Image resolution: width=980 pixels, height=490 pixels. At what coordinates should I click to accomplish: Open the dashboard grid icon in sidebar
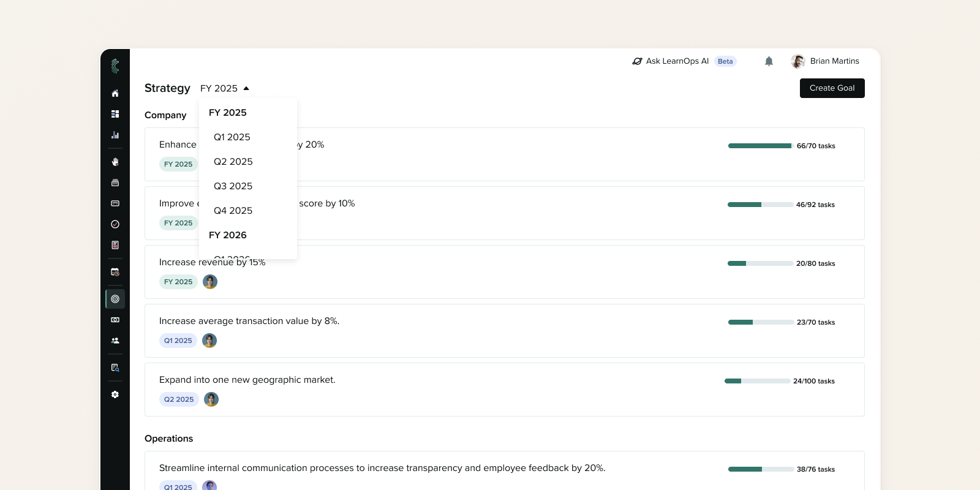point(115,114)
